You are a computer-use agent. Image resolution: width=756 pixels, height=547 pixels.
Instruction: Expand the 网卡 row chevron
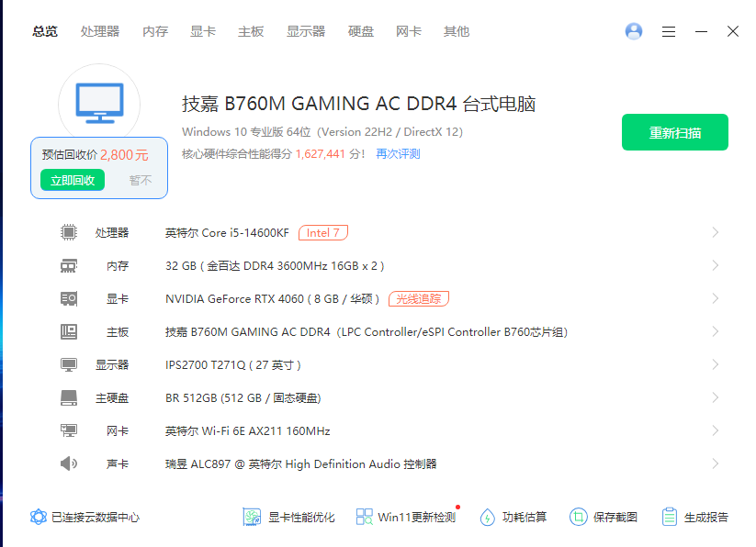coord(715,431)
